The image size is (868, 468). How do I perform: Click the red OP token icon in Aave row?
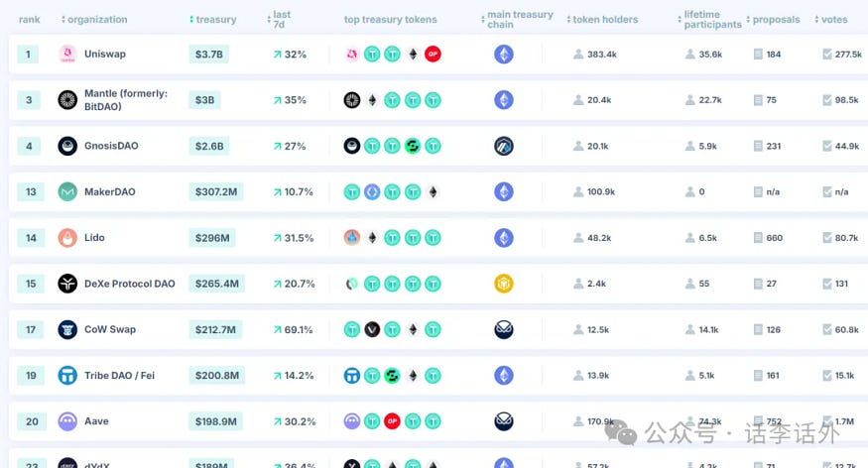coord(393,421)
